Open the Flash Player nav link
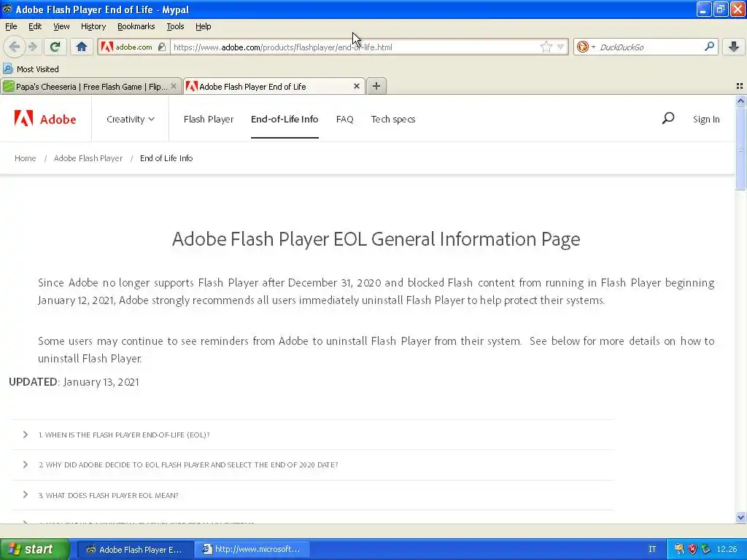 point(208,119)
